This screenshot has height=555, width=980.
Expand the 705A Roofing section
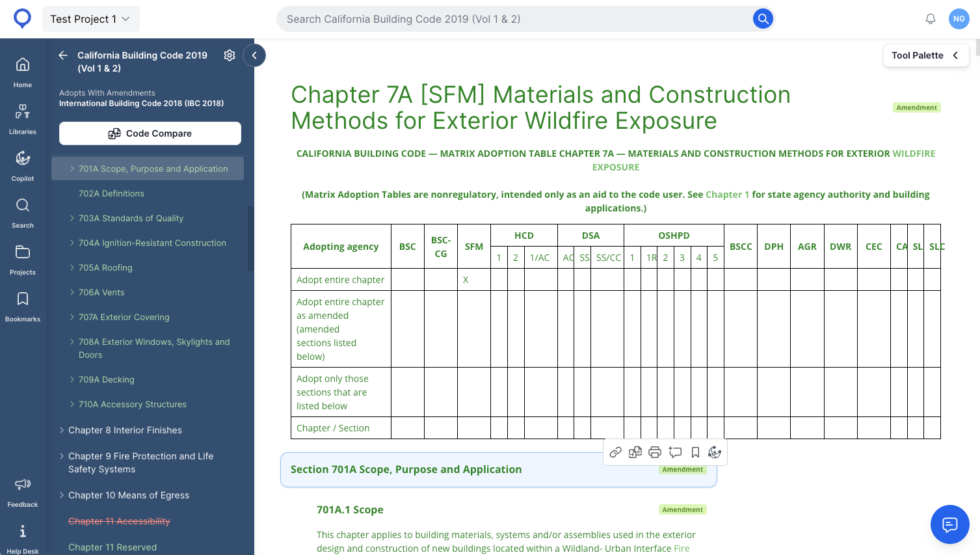tap(72, 267)
